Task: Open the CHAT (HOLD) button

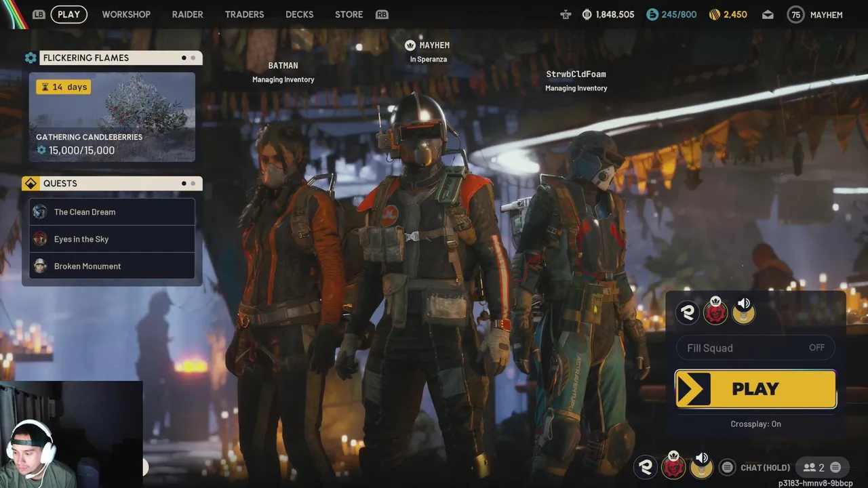Action: click(x=766, y=468)
